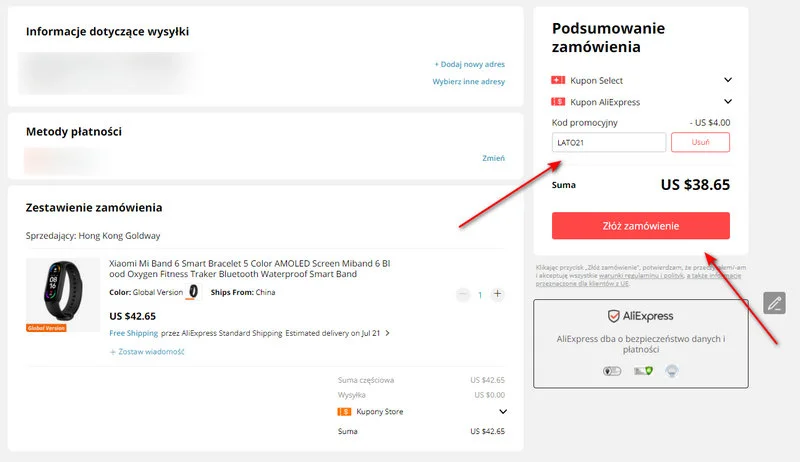This screenshot has height=462, width=800.
Task: Click the Global Version color variant icon
Action: coord(194,292)
